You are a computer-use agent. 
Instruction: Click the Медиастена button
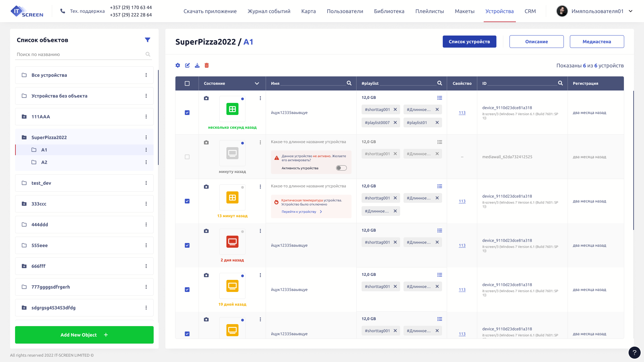(x=597, y=42)
